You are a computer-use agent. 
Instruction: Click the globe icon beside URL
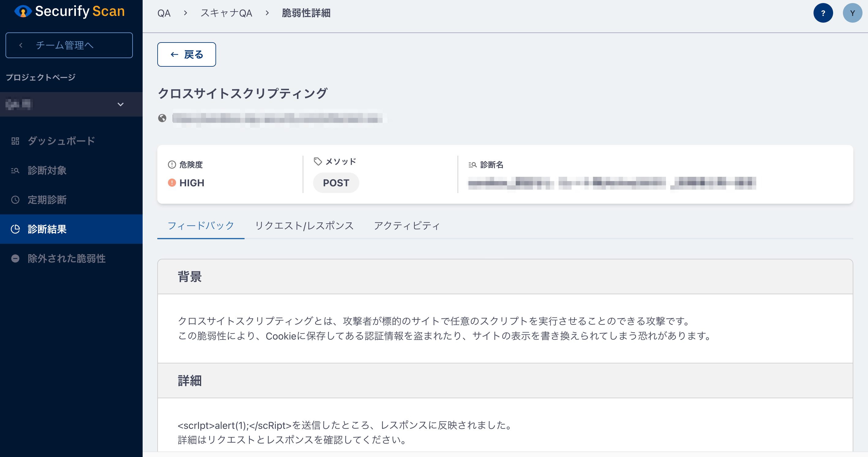pyautogui.click(x=162, y=118)
